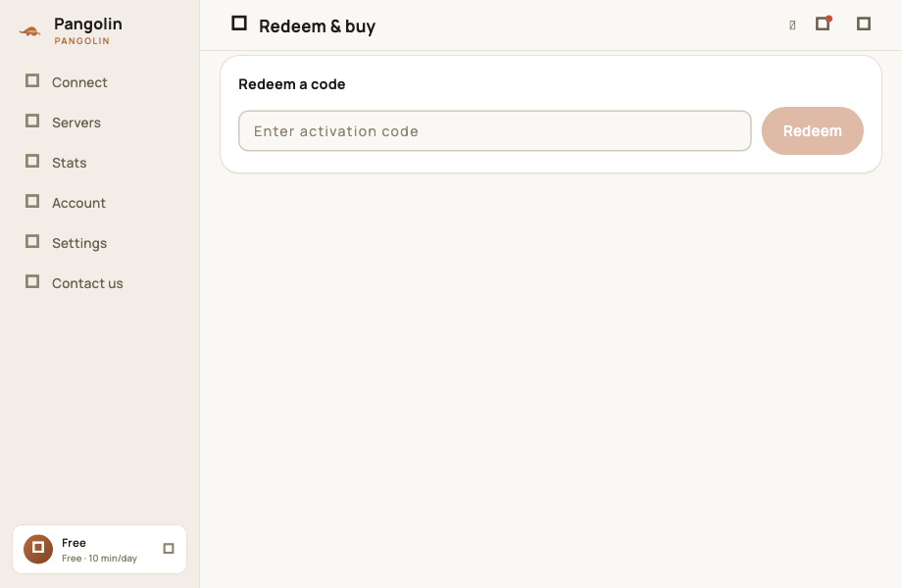The image size is (902, 588).
Task: Go to the Connect page
Action: pyautogui.click(x=79, y=82)
